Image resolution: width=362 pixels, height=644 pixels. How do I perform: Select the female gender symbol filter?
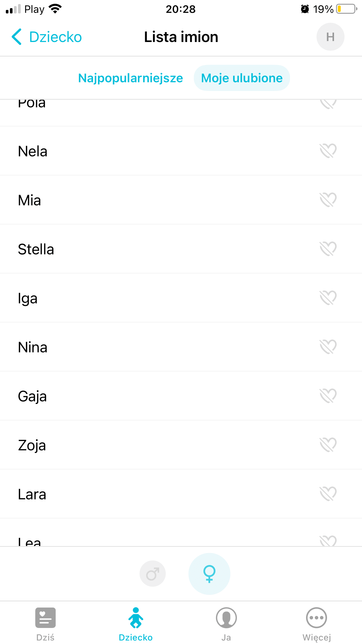[x=209, y=573]
